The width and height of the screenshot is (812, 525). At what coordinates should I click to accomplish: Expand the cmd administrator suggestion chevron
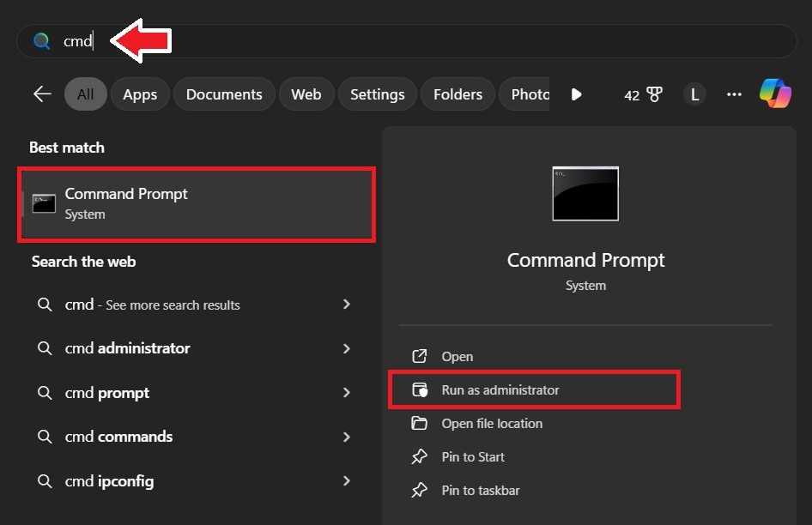tap(347, 348)
